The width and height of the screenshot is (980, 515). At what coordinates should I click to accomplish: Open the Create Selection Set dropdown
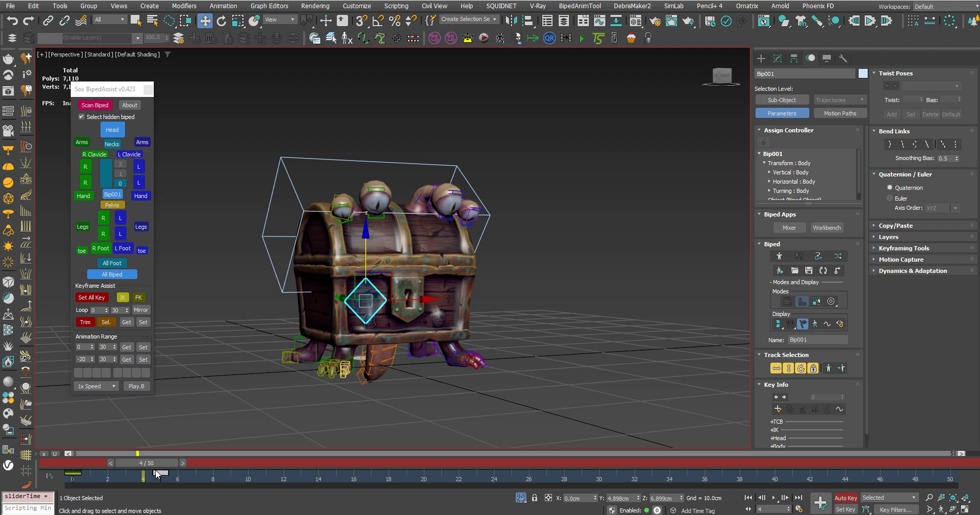(468, 19)
